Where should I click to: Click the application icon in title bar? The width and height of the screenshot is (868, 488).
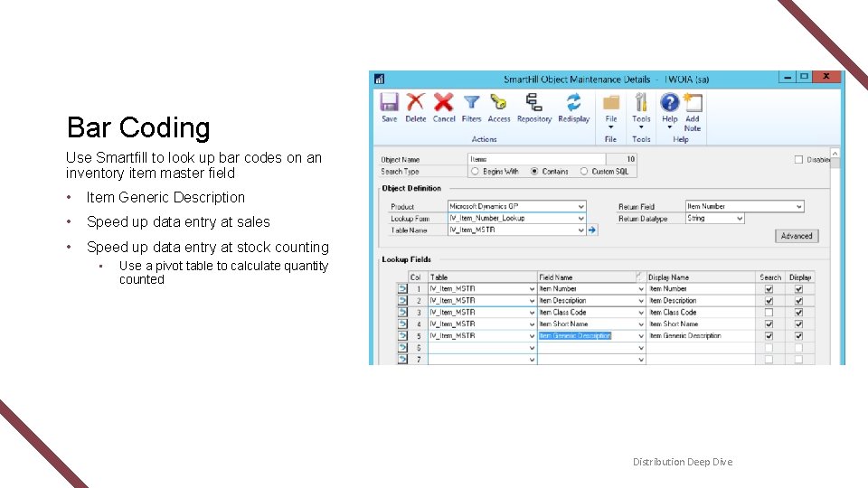(x=379, y=80)
